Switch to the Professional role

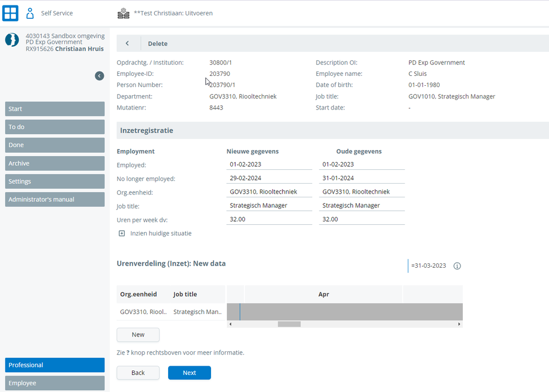coord(55,365)
